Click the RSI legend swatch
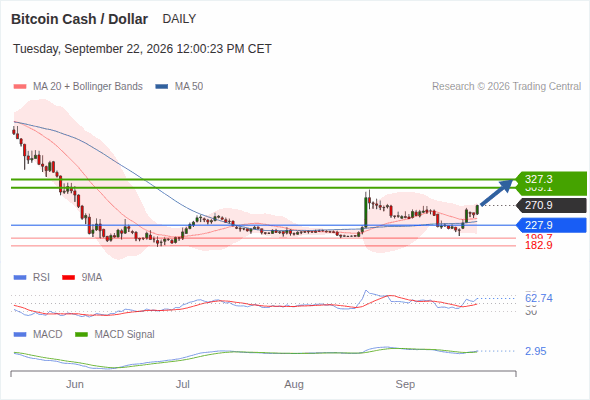 pos(20,278)
